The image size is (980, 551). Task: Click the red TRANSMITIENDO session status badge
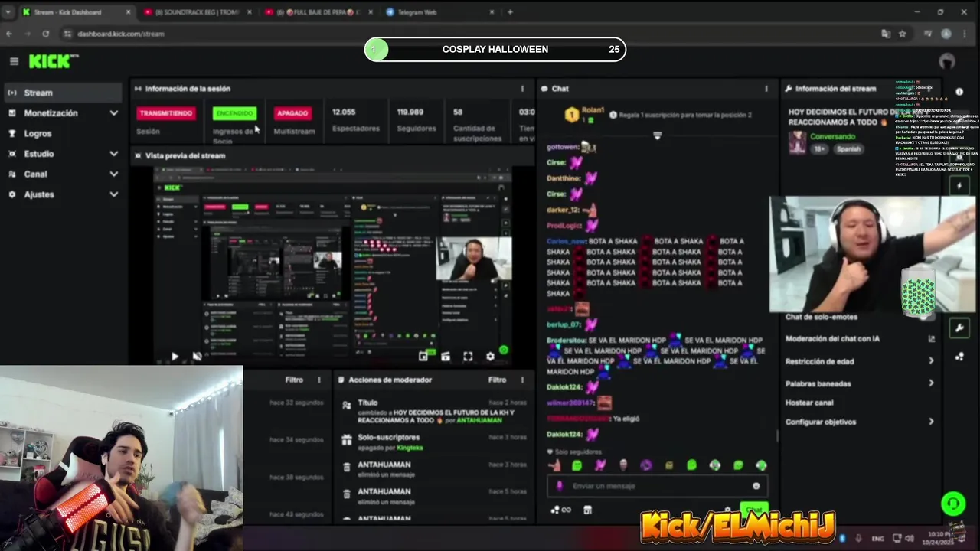(x=165, y=113)
